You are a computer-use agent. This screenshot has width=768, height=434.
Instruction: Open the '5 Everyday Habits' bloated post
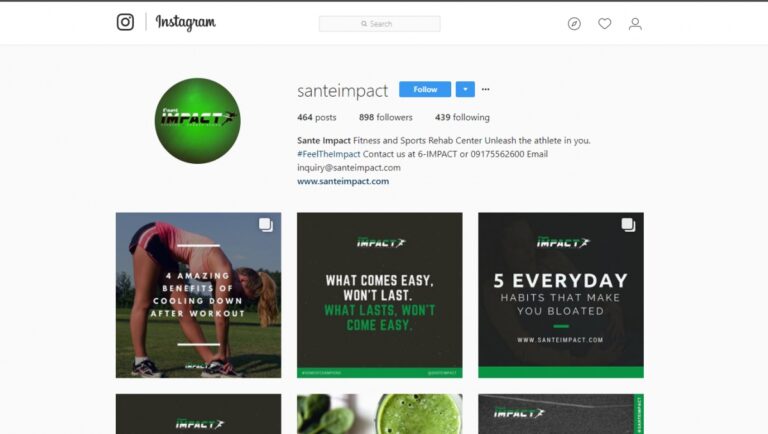[561, 295]
